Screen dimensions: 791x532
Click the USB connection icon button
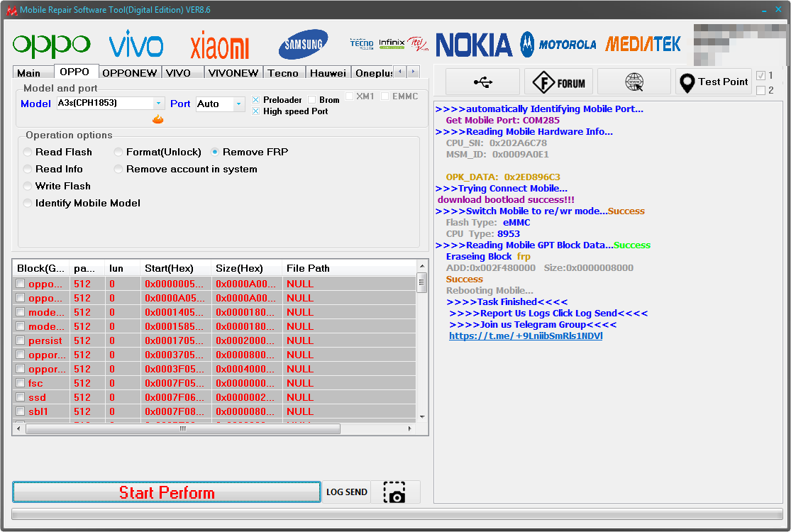[x=483, y=82]
